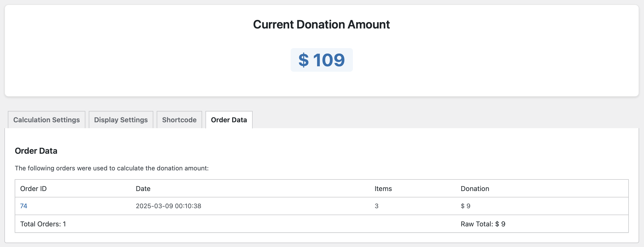Click the $ 9 donation cell for order 74
The width and height of the screenshot is (644, 247).
[465, 206]
